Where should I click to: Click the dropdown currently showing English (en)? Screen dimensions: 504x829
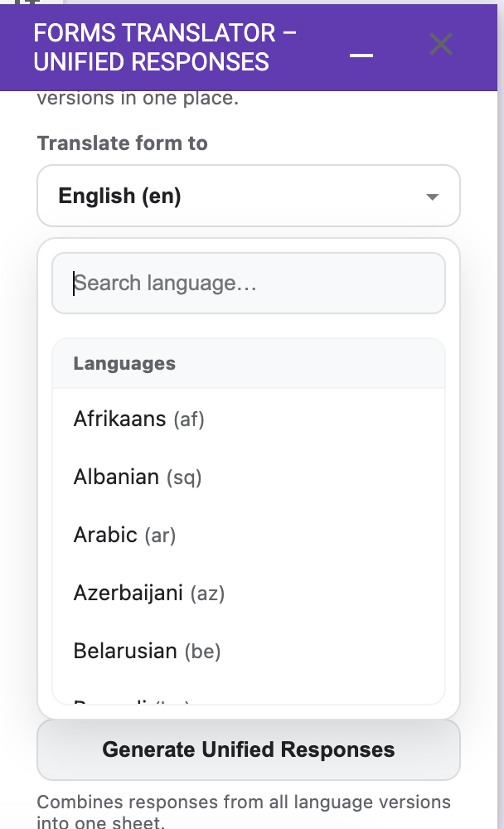coord(248,196)
